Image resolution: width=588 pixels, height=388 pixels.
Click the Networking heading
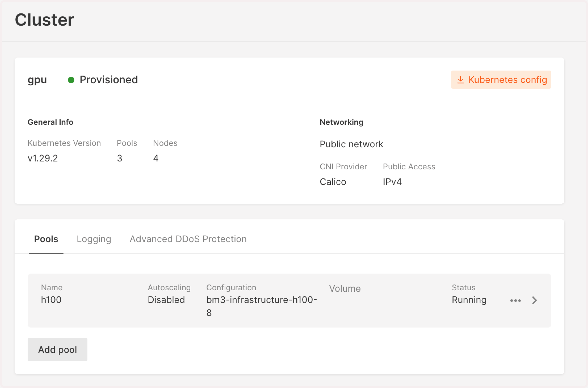[341, 122]
